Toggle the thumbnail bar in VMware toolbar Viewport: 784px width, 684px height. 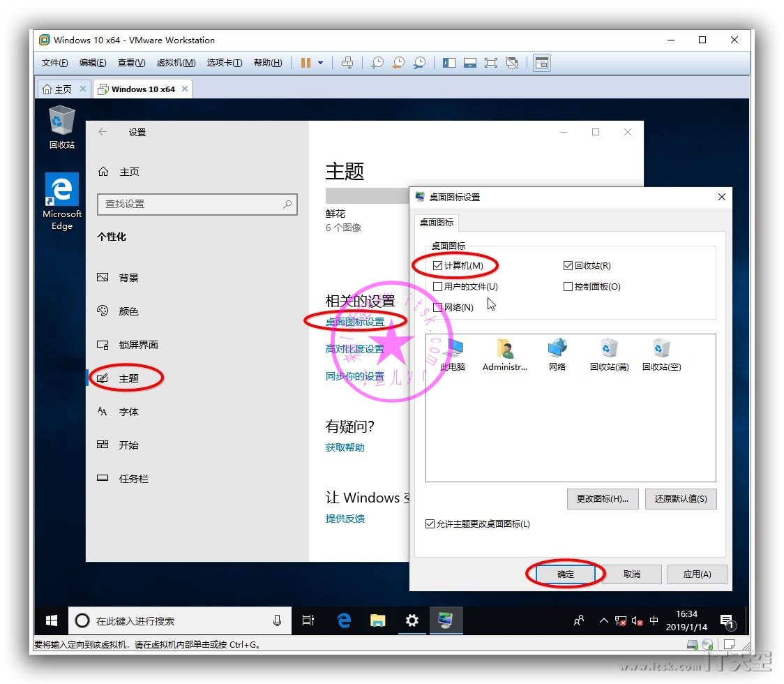point(470,63)
